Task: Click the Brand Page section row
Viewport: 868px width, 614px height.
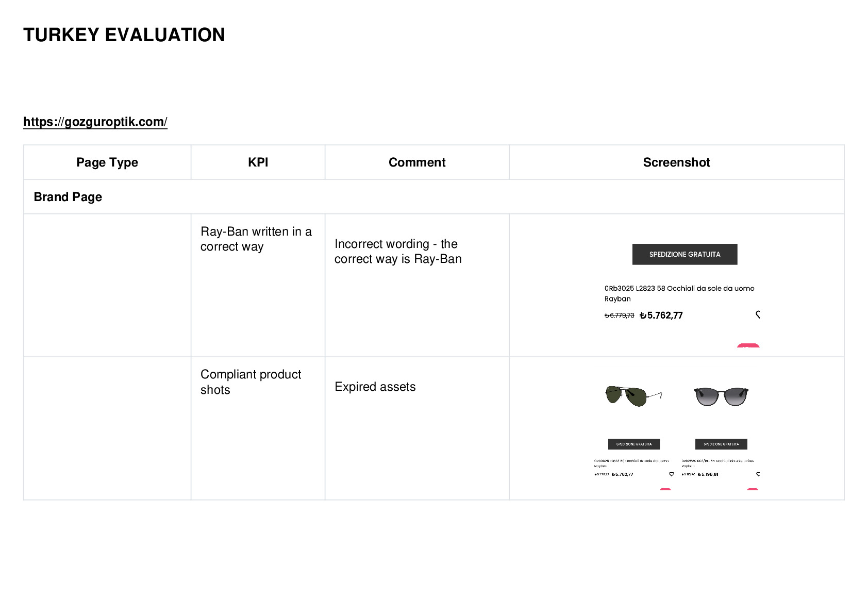Action: tap(433, 197)
